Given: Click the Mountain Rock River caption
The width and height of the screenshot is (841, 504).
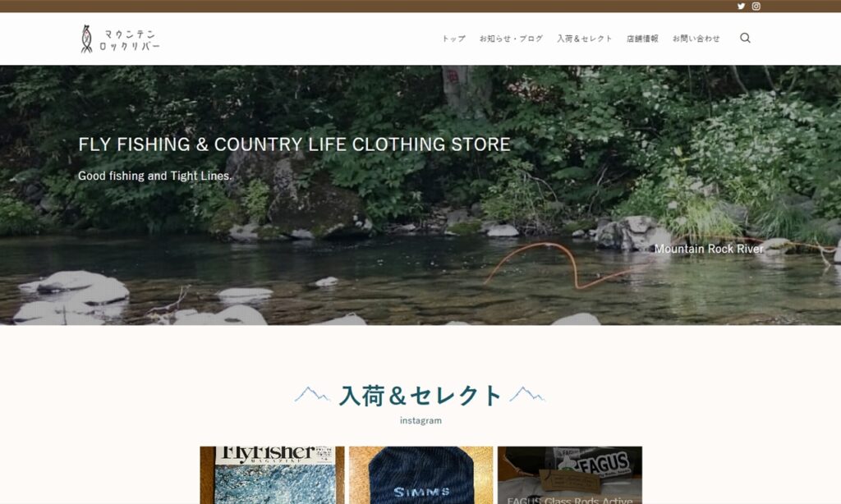Looking at the screenshot, I should tap(709, 249).
